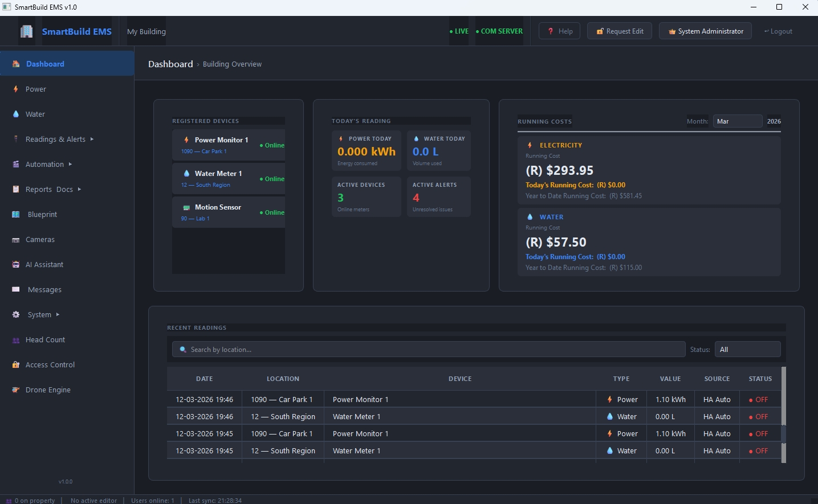The height and width of the screenshot is (504, 818).
Task: Open the Water menu item
Action: tap(67, 114)
